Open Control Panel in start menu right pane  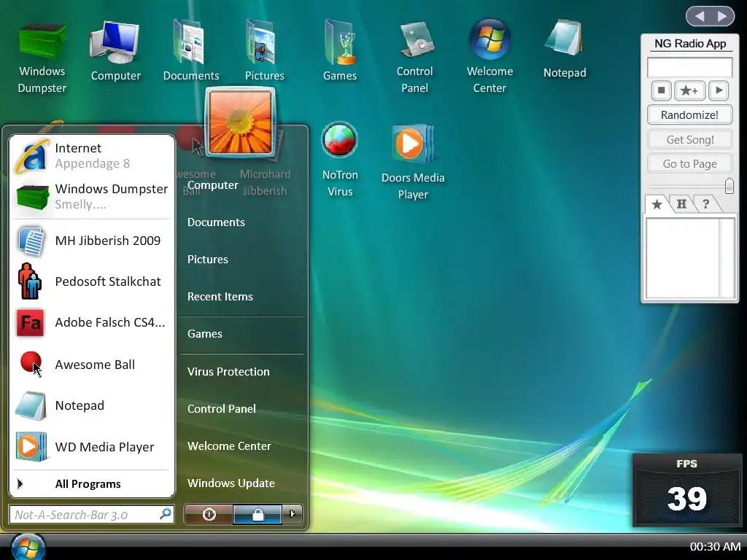pyautogui.click(x=222, y=408)
